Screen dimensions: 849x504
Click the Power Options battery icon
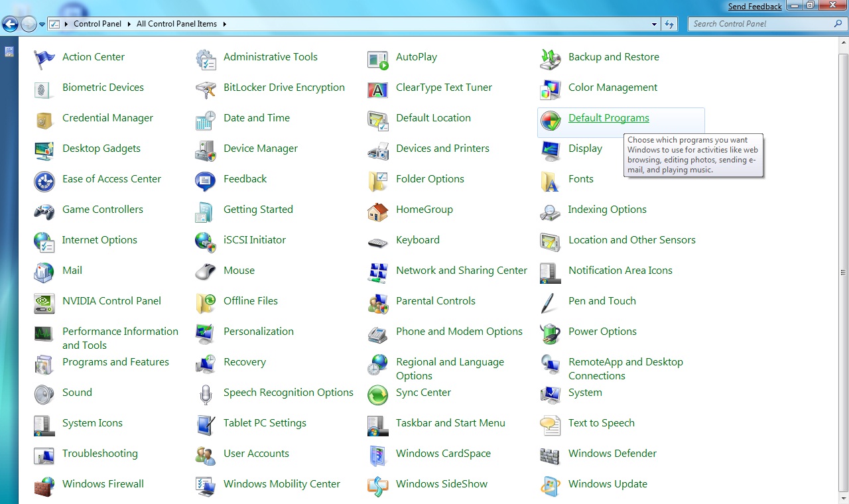click(x=551, y=334)
